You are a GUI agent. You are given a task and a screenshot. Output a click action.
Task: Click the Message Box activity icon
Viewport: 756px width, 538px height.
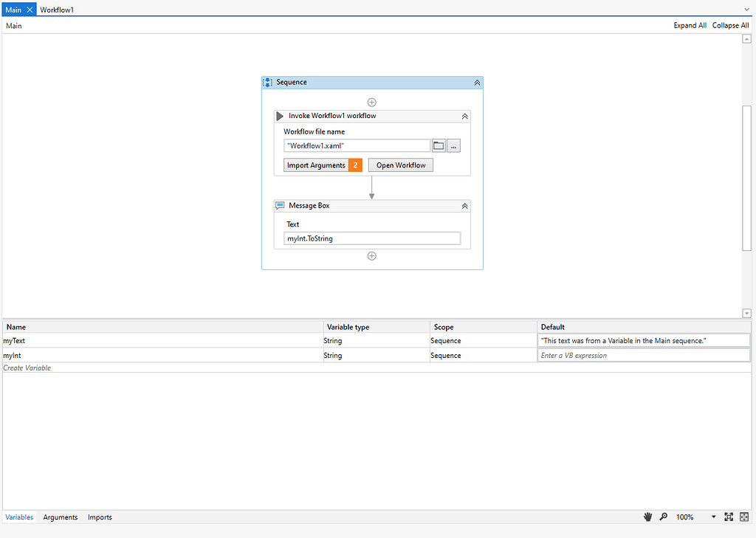280,205
